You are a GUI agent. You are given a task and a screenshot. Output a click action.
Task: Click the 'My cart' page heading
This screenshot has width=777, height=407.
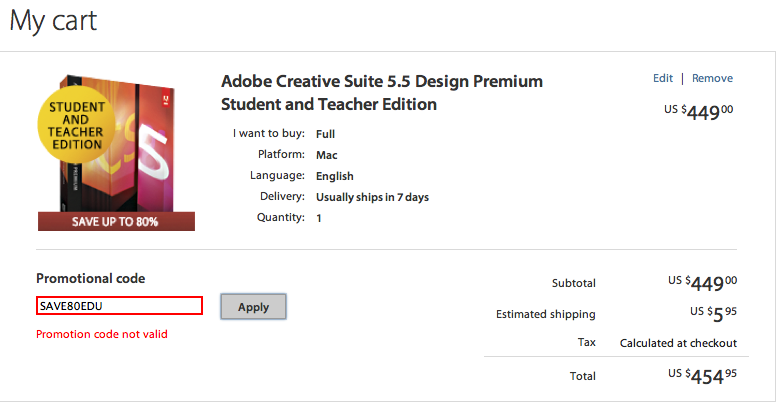pyautogui.click(x=54, y=21)
